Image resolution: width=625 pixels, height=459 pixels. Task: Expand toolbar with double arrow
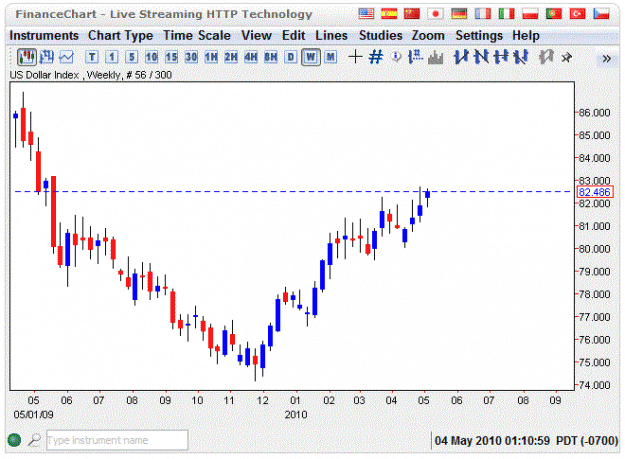coord(607,59)
